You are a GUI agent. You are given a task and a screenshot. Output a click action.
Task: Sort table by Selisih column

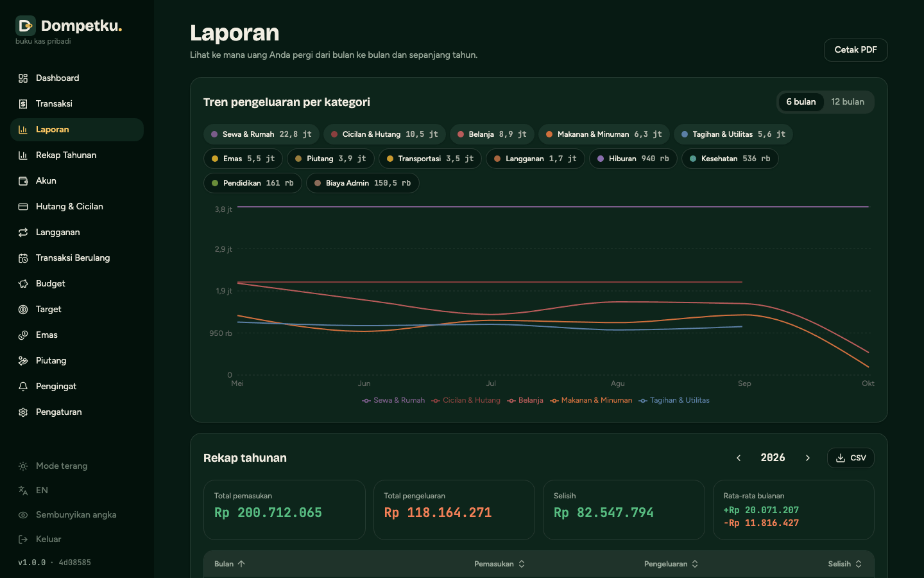845,564
